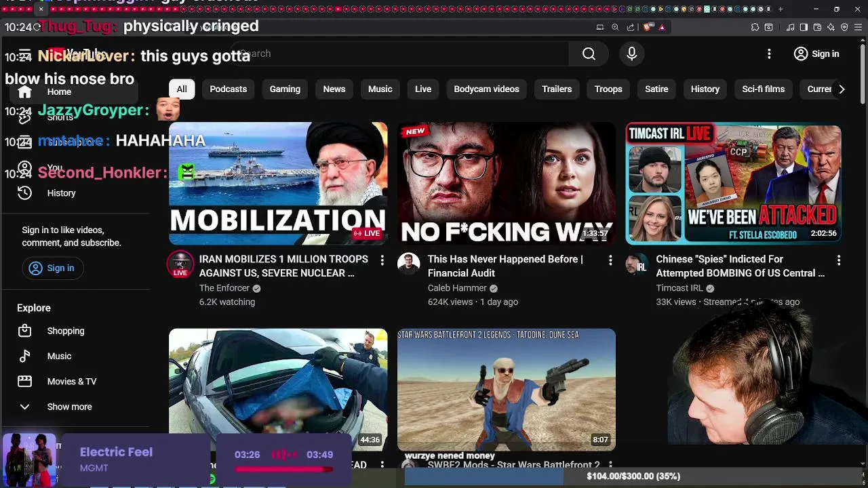Image resolution: width=868 pixels, height=488 pixels.
Task: Select the Gaming filter chip
Action: [285, 89]
